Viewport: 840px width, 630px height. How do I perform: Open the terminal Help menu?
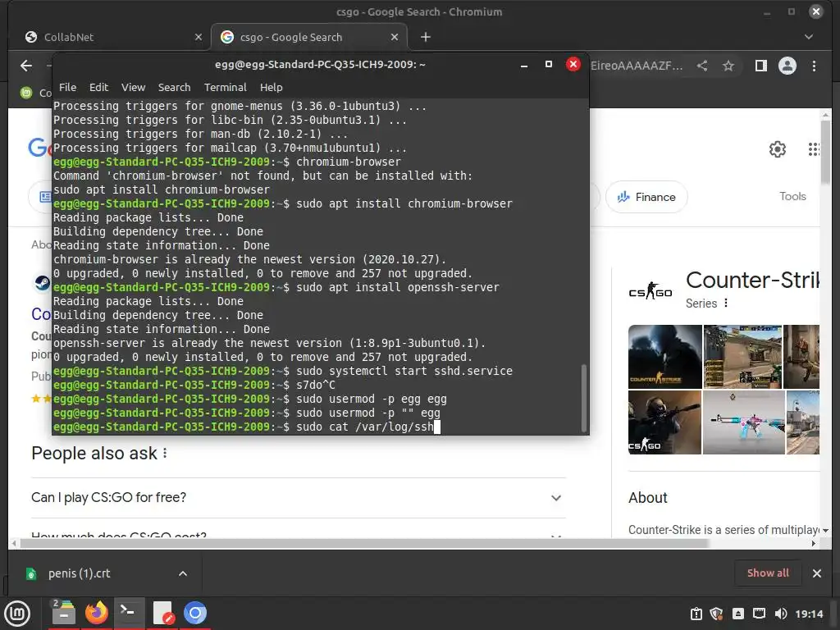coord(271,87)
